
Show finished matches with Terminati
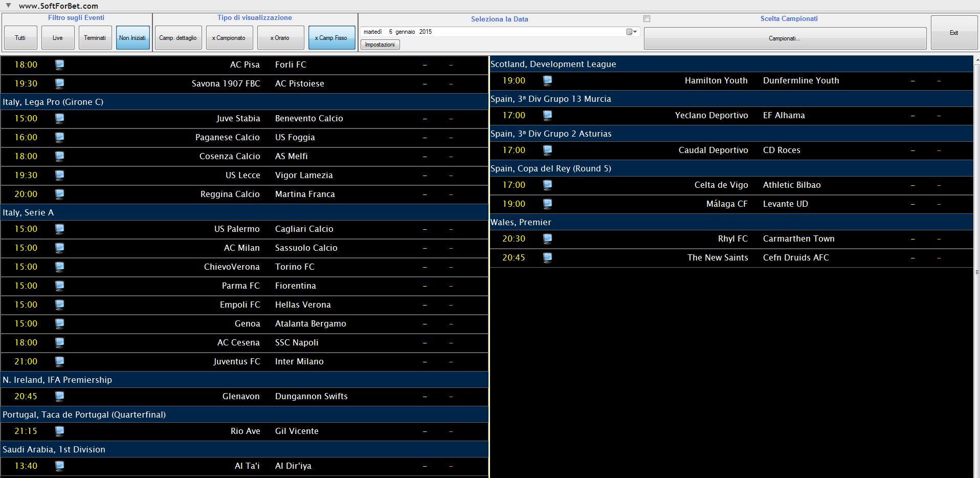tap(95, 38)
